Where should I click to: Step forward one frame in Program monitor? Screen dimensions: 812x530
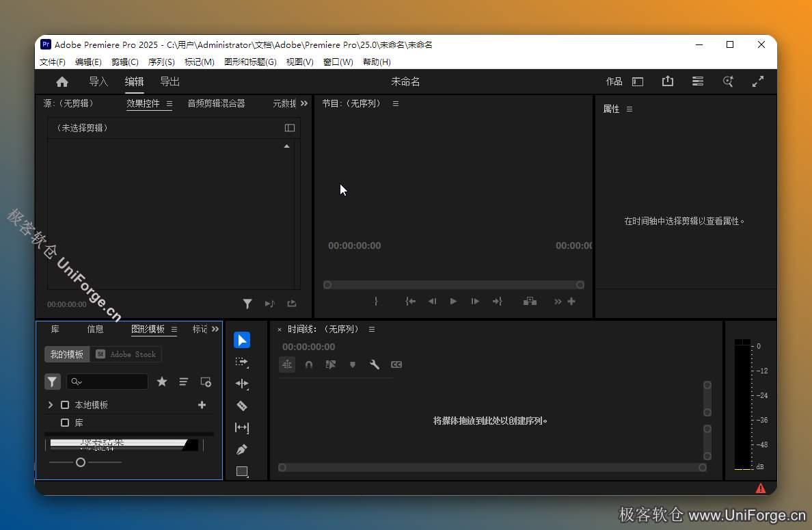tap(475, 301)
